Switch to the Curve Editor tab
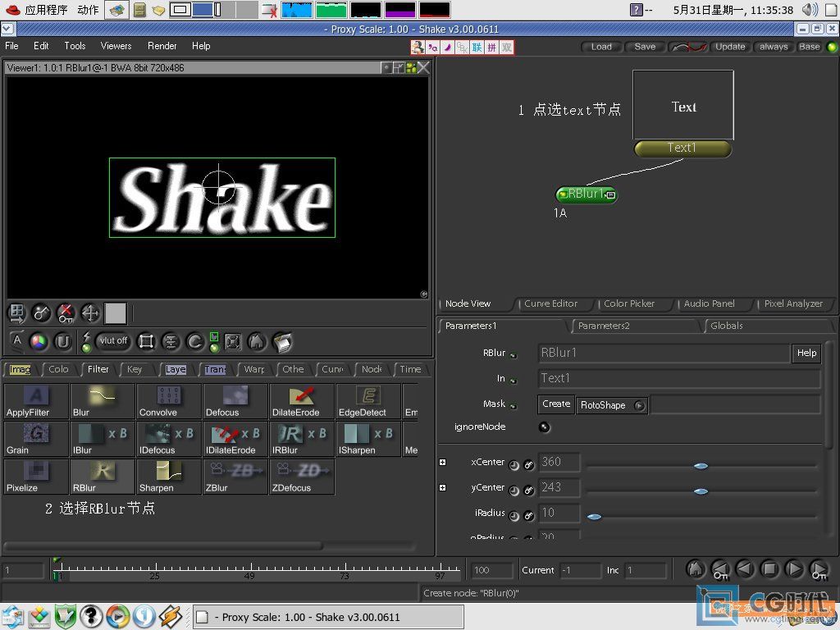 pyautogui.click(x=550, y=304)
